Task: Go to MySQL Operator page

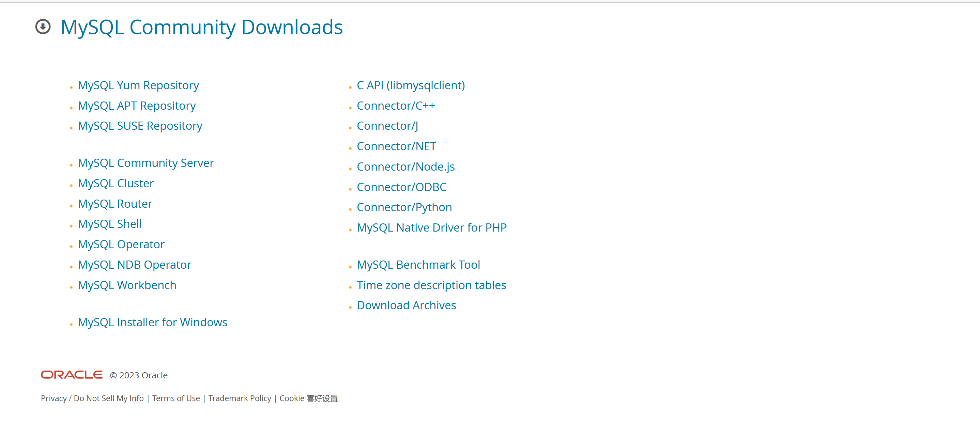Action: point(121,244)
